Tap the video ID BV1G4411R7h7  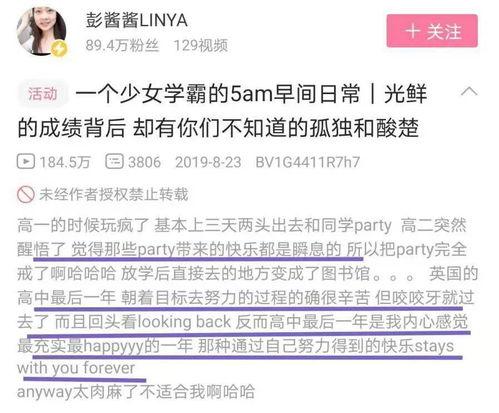[308, 162]
